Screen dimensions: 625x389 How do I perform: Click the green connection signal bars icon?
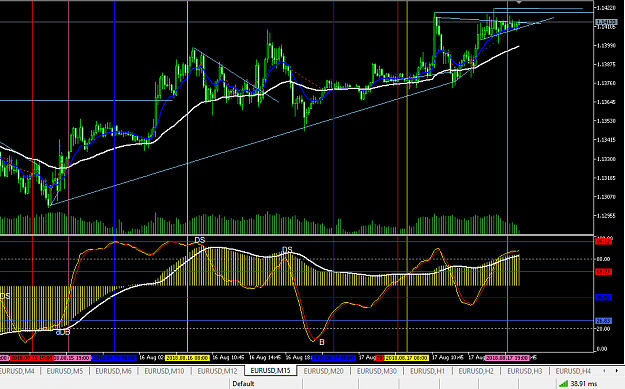click(x=563, y=384)
